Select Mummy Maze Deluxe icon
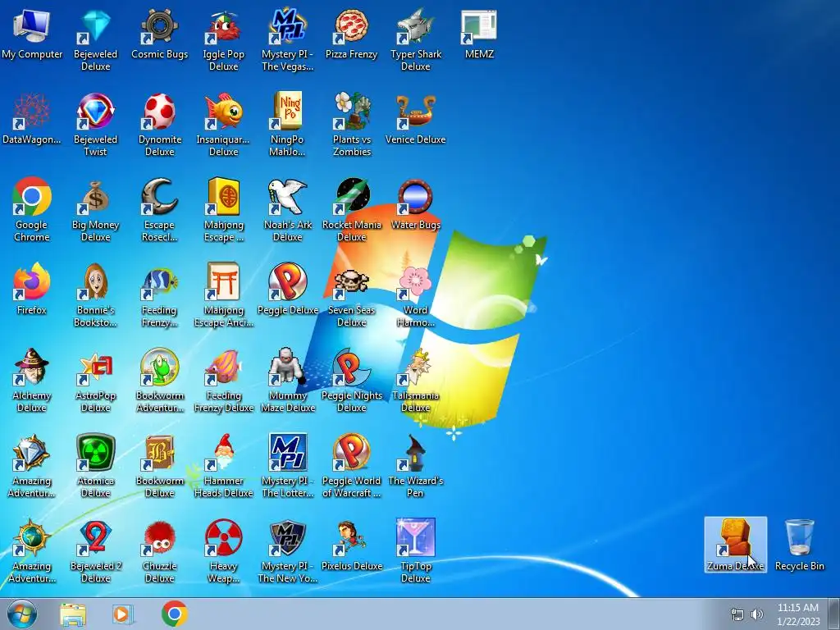The image size is (840, 630). 288,367
